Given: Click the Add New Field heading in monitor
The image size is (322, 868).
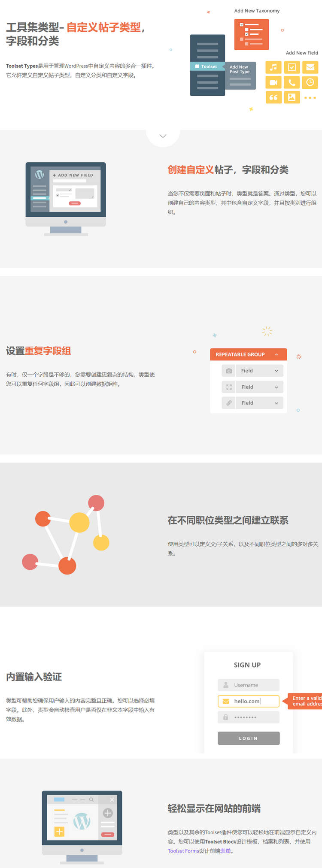Looking at the screenshot, I should coord(73,175).
